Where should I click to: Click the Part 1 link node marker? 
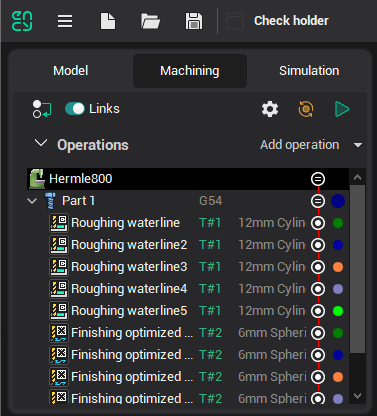[x=318, y=201]
